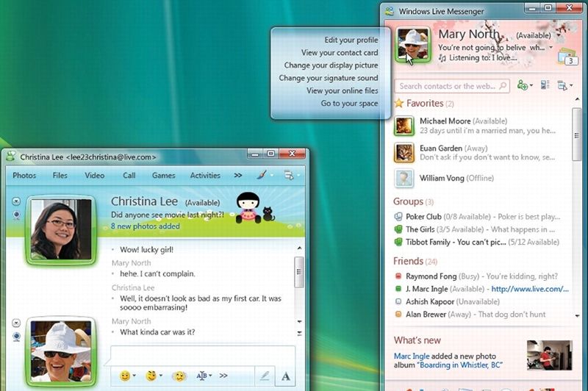Viewport: 588px width, 391px height.
Task: Send a nudge with the nudge icon
Action: point(179,376)
